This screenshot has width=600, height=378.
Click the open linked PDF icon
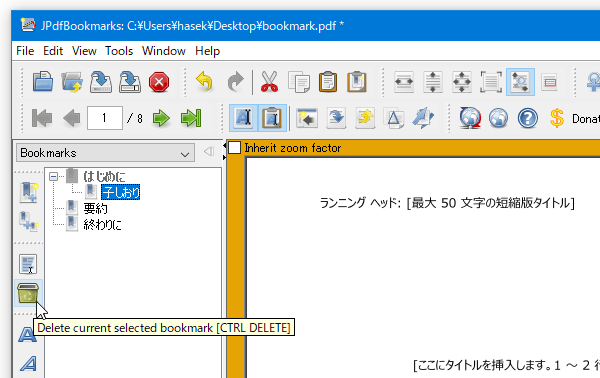click(72, 81)
